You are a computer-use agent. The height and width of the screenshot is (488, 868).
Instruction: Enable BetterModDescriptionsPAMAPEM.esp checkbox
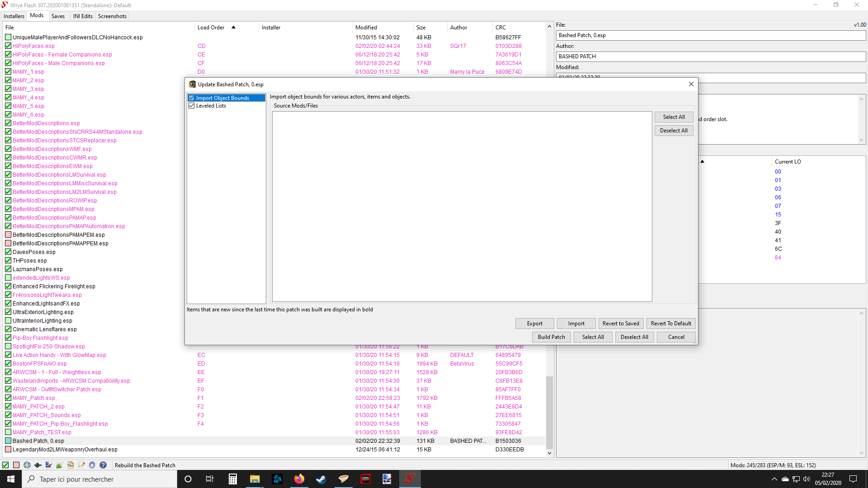click(x=8, y=235)
